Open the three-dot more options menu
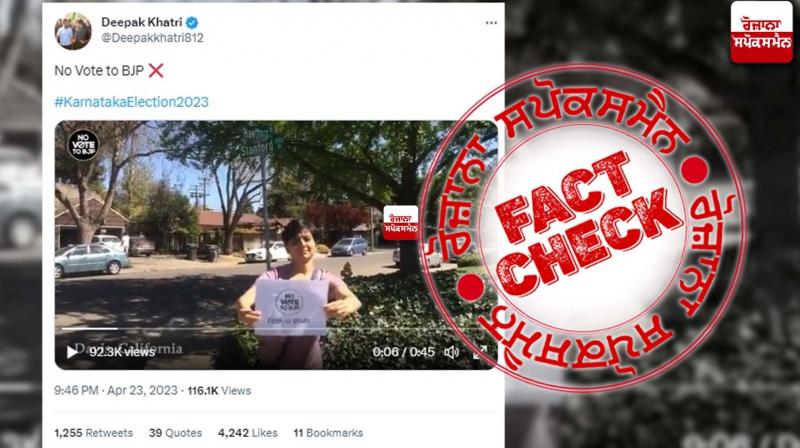The width and height of the screenshot is (800, 448). tap(491, 23)
